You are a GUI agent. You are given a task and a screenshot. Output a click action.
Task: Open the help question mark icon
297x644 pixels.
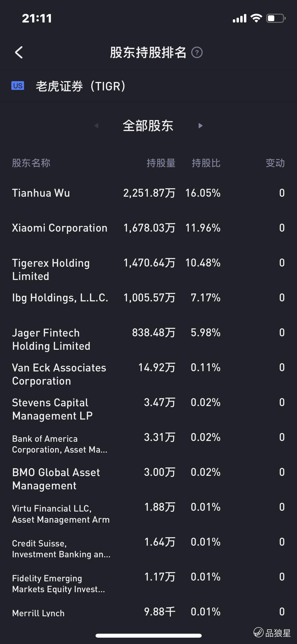[x=197, y=52]
